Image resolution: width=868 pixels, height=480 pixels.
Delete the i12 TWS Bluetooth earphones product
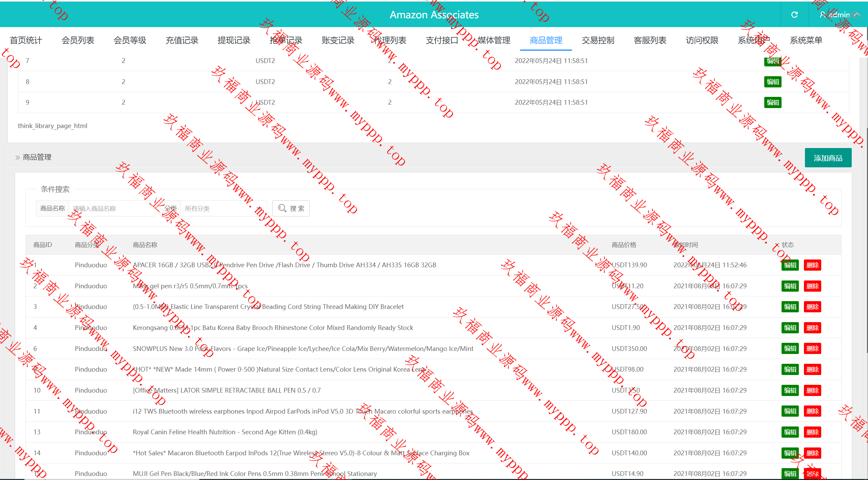click(812, 411)
